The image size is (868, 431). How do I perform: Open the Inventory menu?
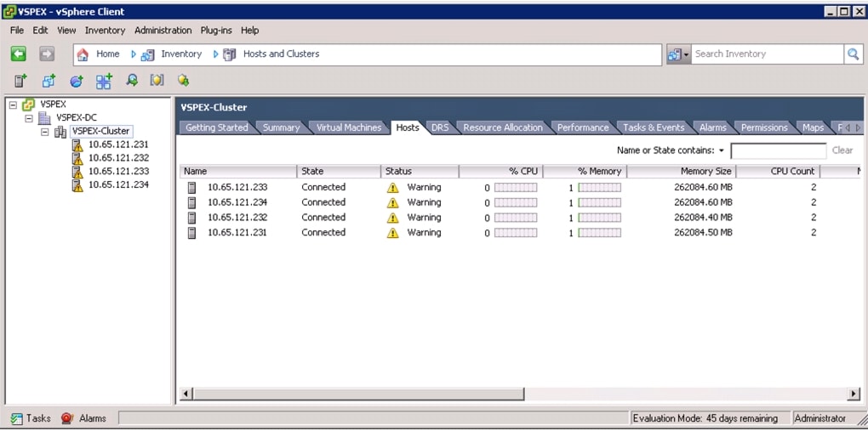point(106,31)
